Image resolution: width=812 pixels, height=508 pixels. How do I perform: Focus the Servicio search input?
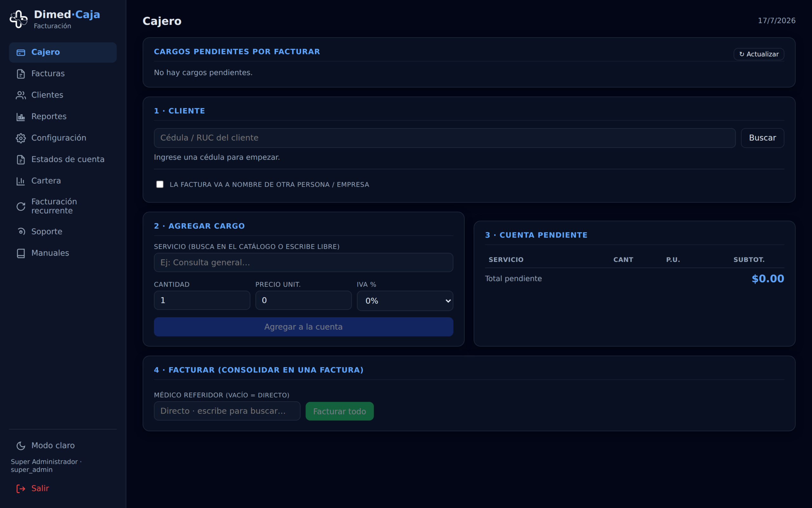[303, 263]
